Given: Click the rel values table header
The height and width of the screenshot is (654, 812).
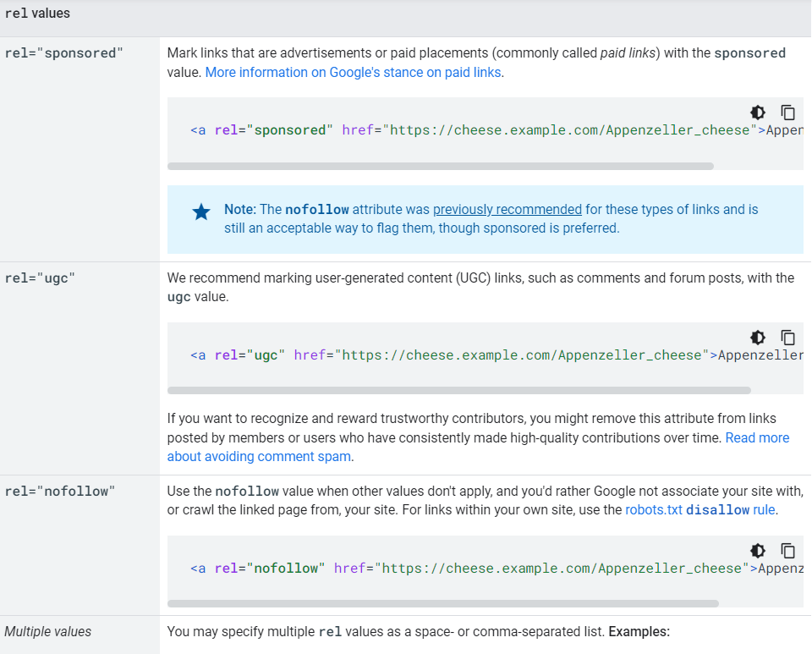Looking at the screenshot, I should click(37, 14).
